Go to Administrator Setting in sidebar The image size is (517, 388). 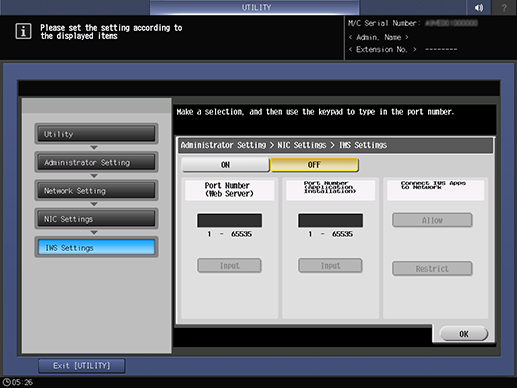(96, 162)
